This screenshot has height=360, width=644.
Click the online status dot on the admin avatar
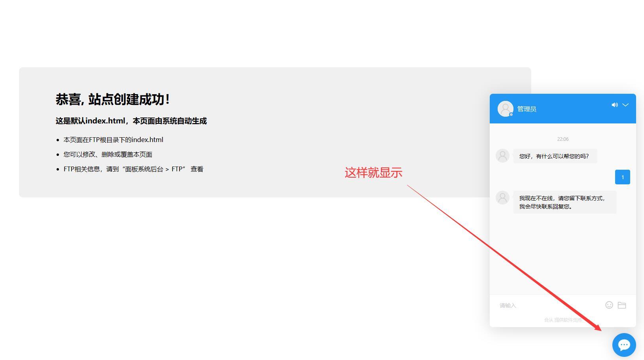(x=510, y=114)
